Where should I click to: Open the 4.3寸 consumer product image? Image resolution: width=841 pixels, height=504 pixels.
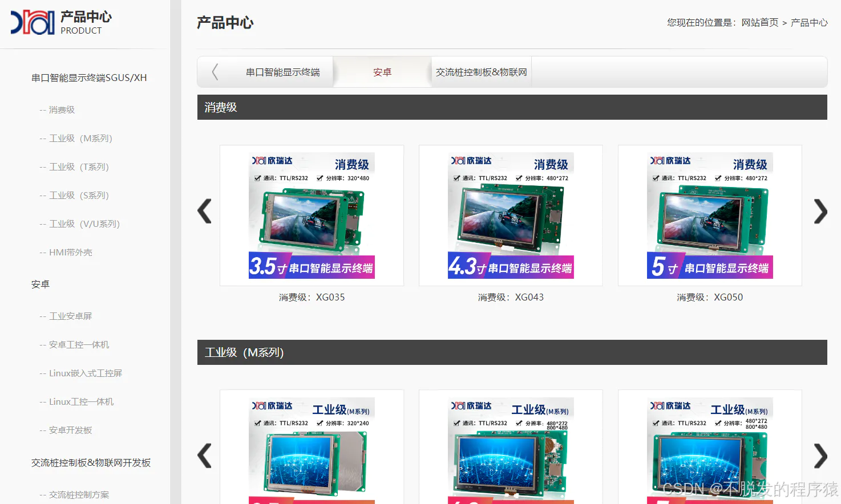(511, 216)
